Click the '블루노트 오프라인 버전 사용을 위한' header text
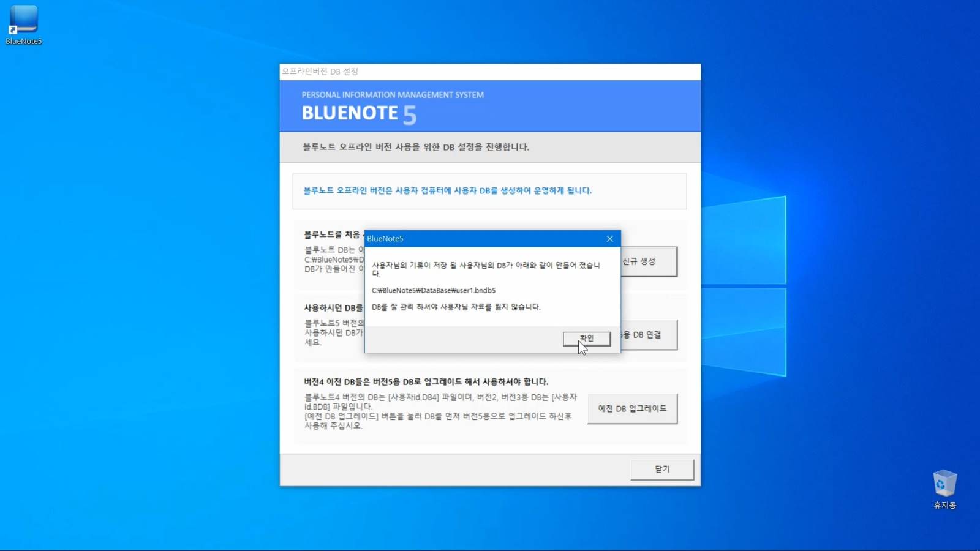The width and height of the screenshot is (980, 551). click(x=416, y=147)
